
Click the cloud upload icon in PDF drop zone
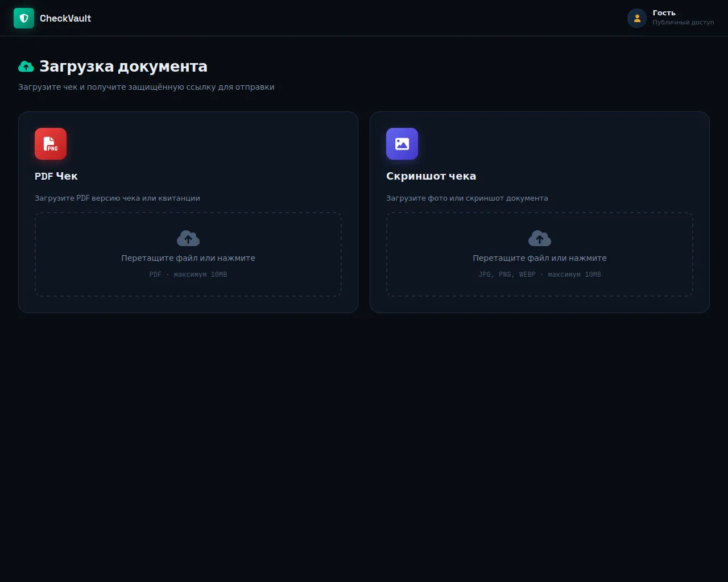[x=188, y=238]
